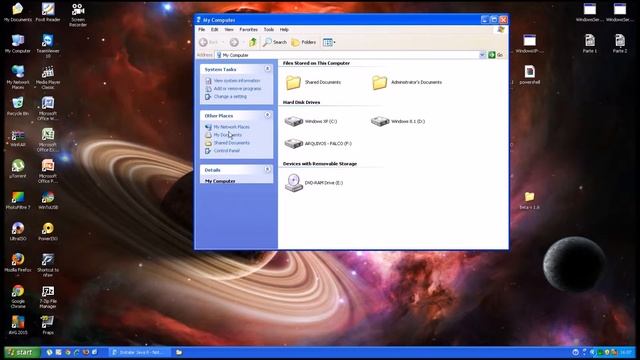The width and height of the screenshot is (640, 360).
Task: Expand the Address bar dropdown arrow
Action: pos(482,55)
